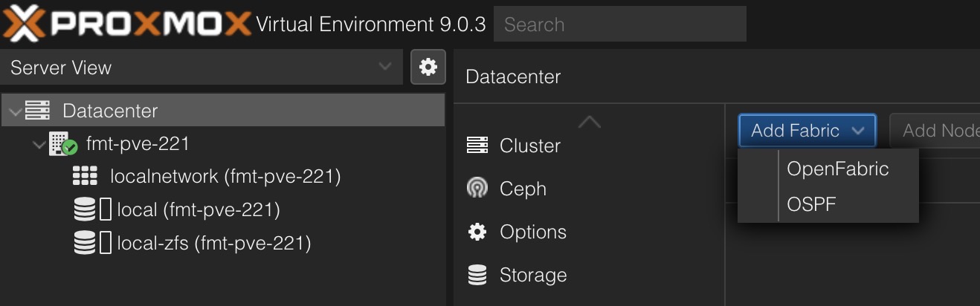This screenshot has height=306, width=980.
Task: Click the Options gear icon in sidebar
Action: pyautogui.click(x=477, y=232)
